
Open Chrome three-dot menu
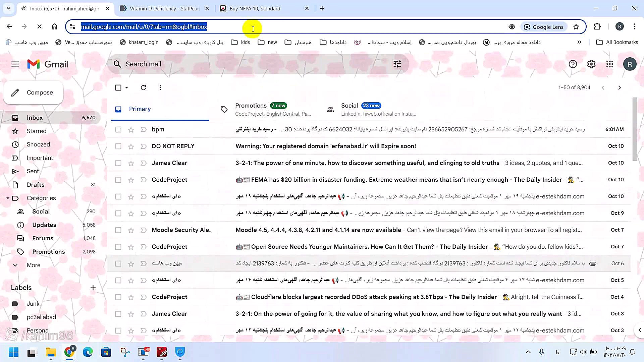click(635, 26)
